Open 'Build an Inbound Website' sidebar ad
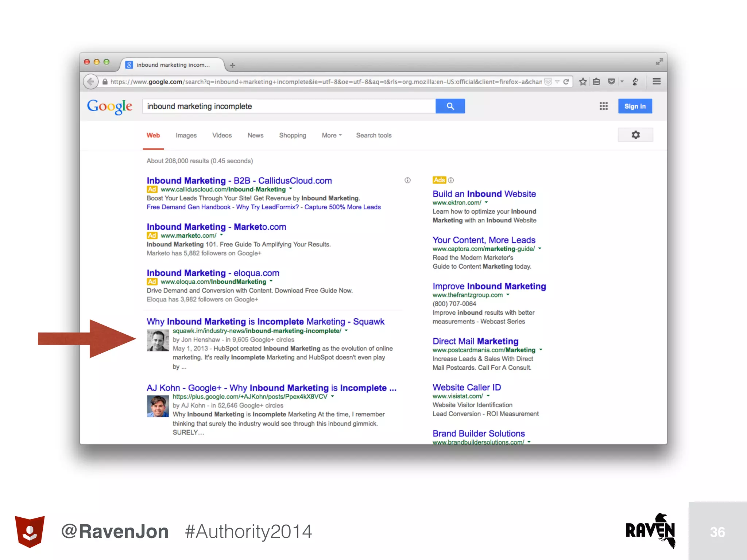 tap(484, 194)
